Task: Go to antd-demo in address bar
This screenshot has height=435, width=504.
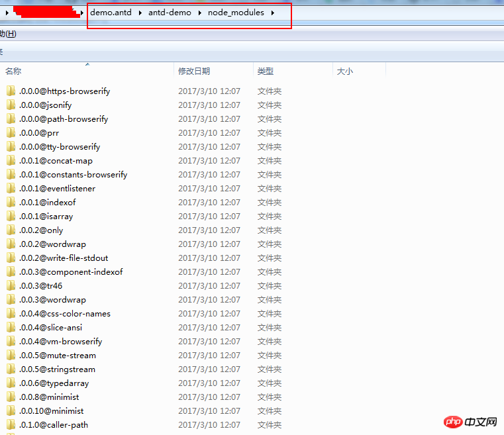Action: coord(170,13)
